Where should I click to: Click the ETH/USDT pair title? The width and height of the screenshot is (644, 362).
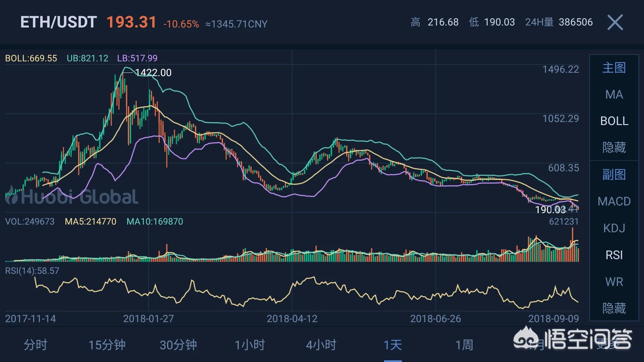pos(59,22)
